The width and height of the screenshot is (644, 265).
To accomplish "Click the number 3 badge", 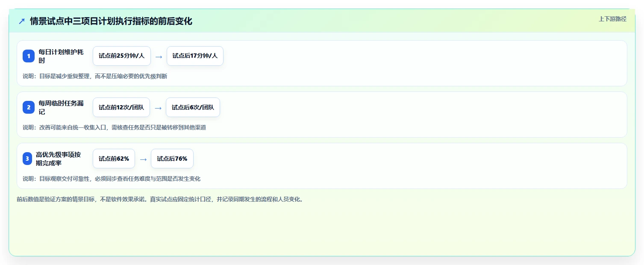I will (27, 159).
